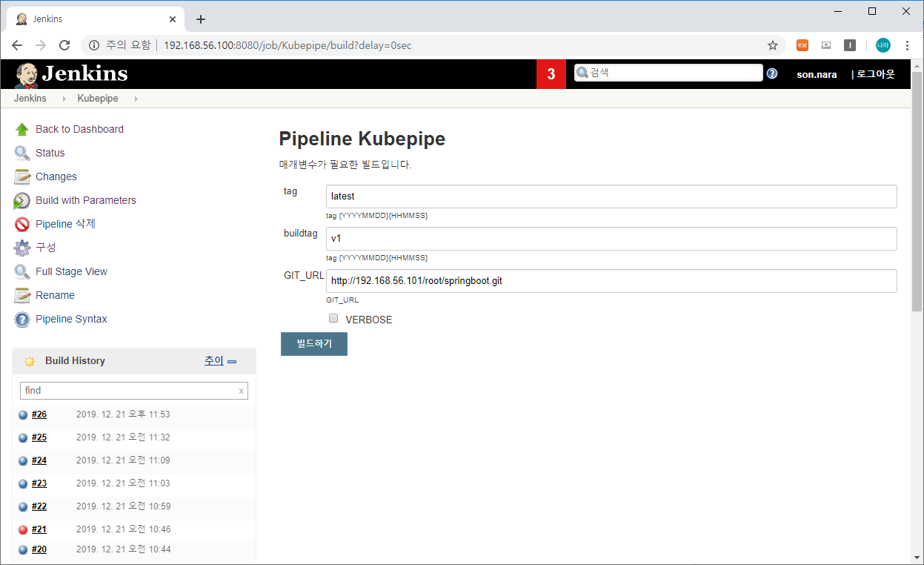Image resolution: width=924 pixels, height=565 pixels.
Task: Click the Kubepipe breadcrumb link
Action: pyautogui.click(x=98, y=99)
